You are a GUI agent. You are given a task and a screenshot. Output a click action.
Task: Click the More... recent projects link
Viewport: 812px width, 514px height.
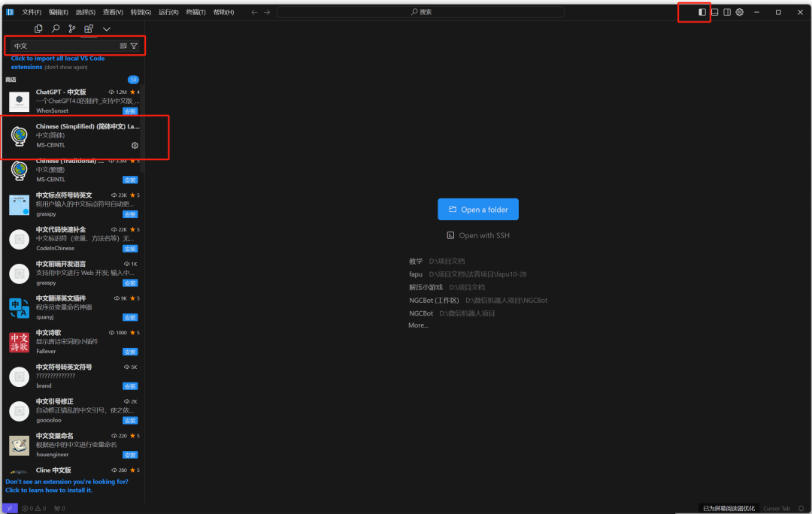pyautogui.click(x=419, y=325)
